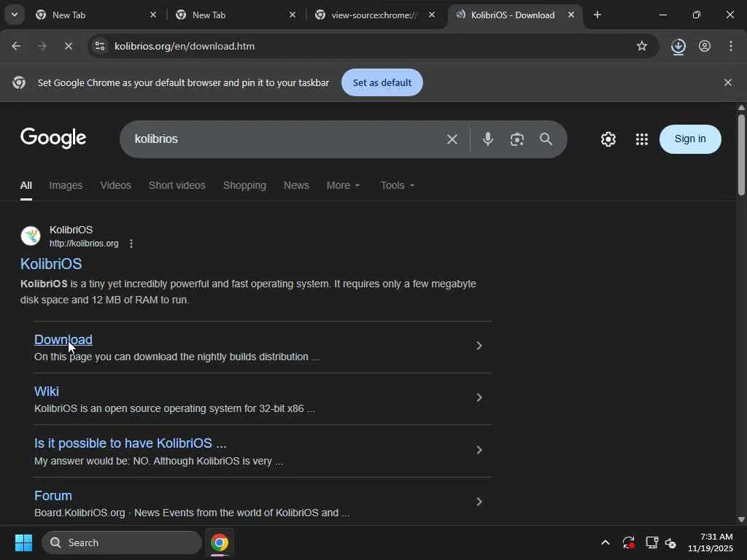The height and width of the screenshot is (560, 747).
Task: Open 'Is it possible to have KolibriOS' link
Action: [x=131, y=443]
